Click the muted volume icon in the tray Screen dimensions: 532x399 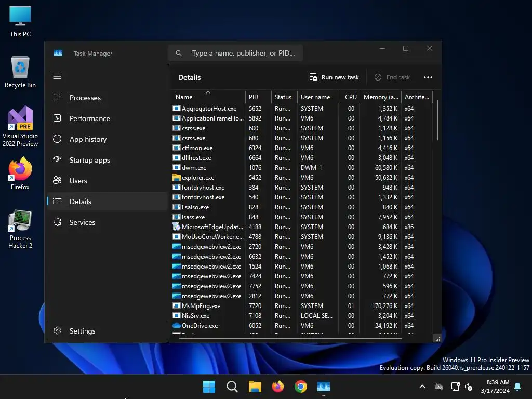tap(469, 387)
